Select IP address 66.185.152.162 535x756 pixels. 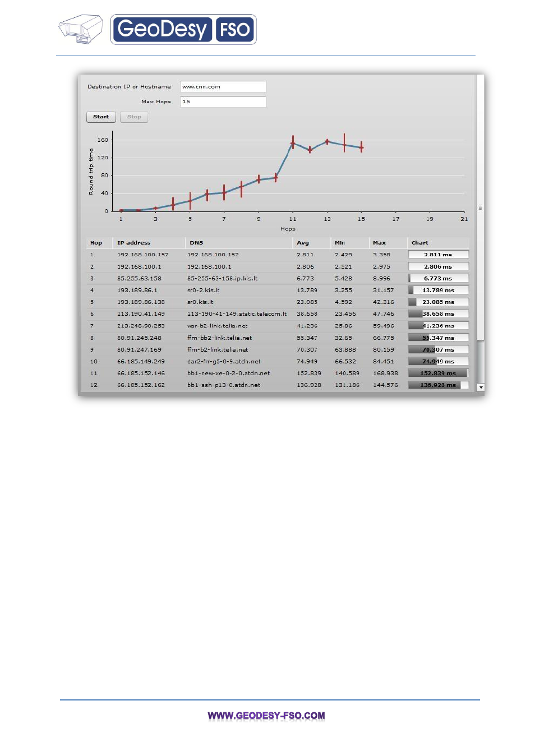click(141, 385)
